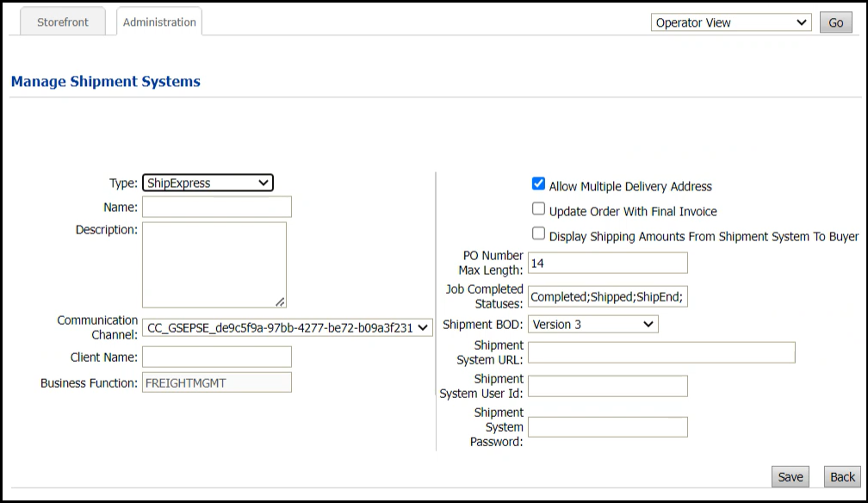
Task: Click the Go button
Action: coord(834,22)
